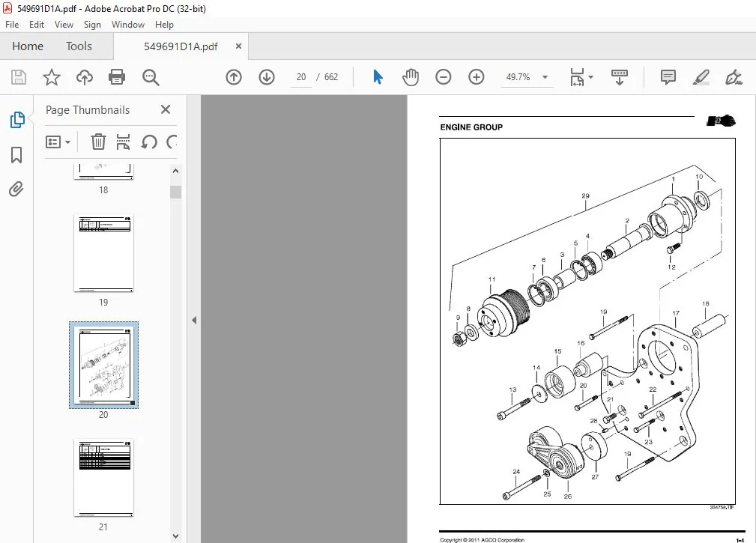Select the 549691D1A.pdf document tab
756x543 pixels.
click(181, 46)
